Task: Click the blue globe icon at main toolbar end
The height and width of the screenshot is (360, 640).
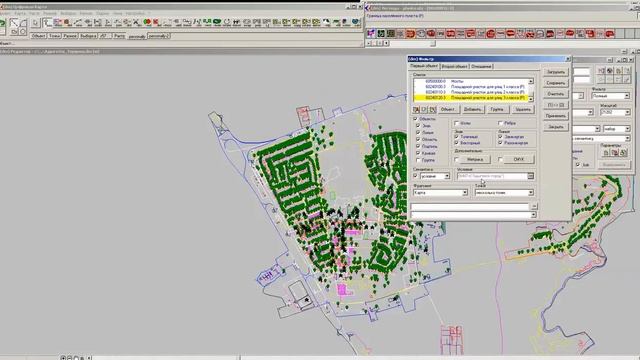Action: (x=356, y=22)
